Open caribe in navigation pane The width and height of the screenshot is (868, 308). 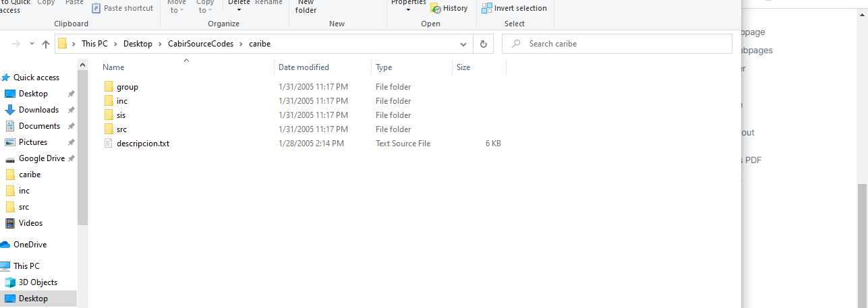tap(30, 175)
